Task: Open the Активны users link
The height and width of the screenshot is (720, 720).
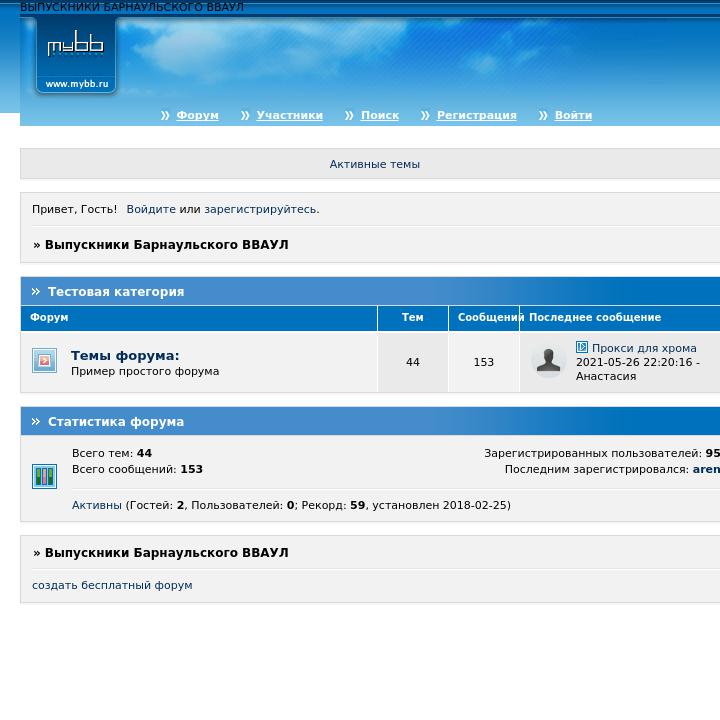Action: pos(97,505)
